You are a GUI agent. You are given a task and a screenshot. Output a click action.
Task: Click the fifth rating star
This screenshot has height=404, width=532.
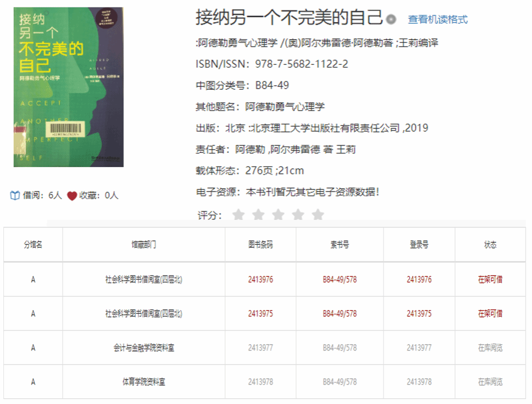[x=318, y=215]
